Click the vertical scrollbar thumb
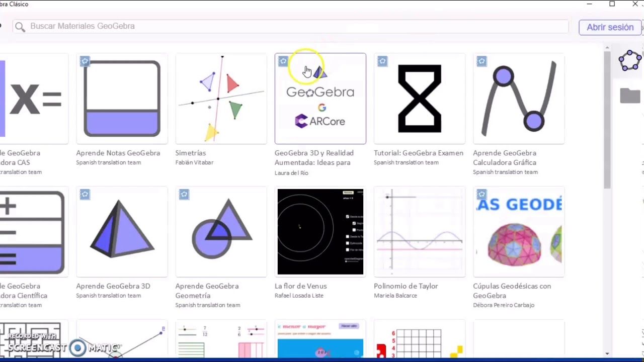The width and height of the screenshot is (644, 362). click(x=607, y=120)
